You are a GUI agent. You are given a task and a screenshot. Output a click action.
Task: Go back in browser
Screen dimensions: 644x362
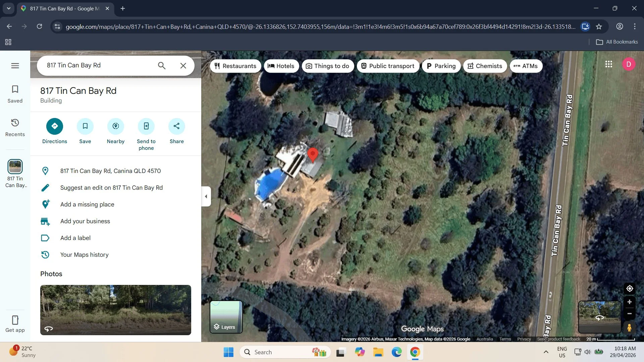[x=9, y=26]
